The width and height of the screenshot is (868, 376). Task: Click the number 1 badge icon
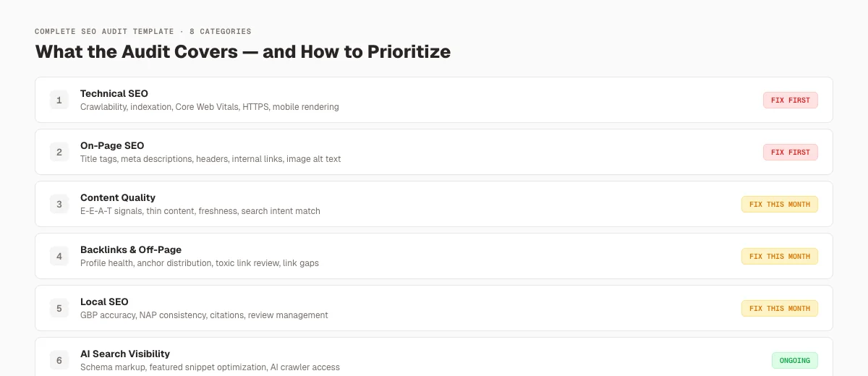point(59,100)
